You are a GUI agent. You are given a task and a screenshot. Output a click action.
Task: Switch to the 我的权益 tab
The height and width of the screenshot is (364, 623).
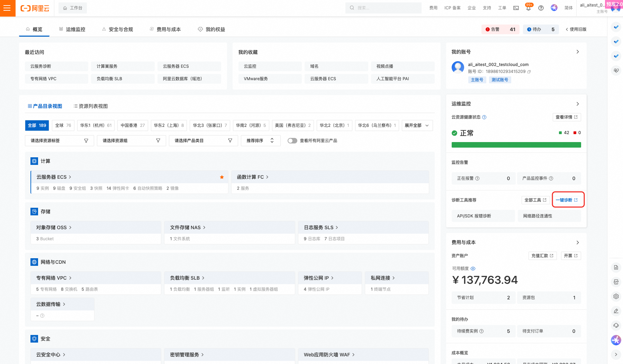click(211, 29)
